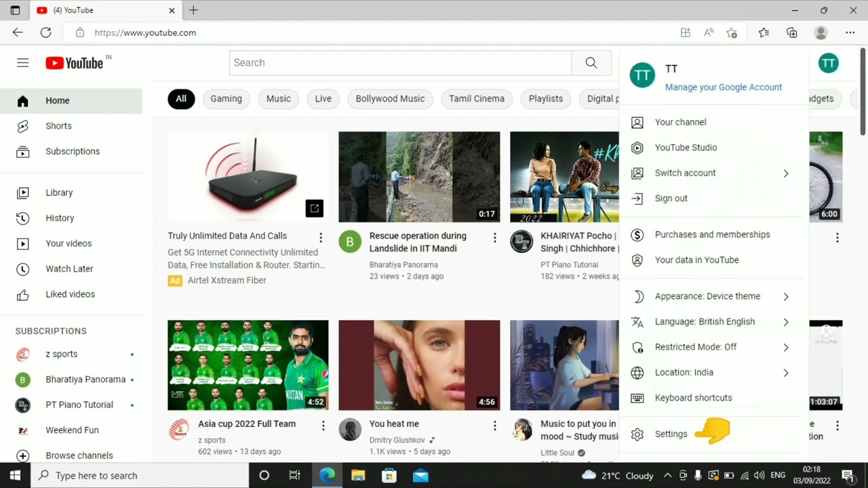Expand Restricted Mode: Off submenu
Image resolution: width=868 pixels, height=488 pixels.
point(711,347)
